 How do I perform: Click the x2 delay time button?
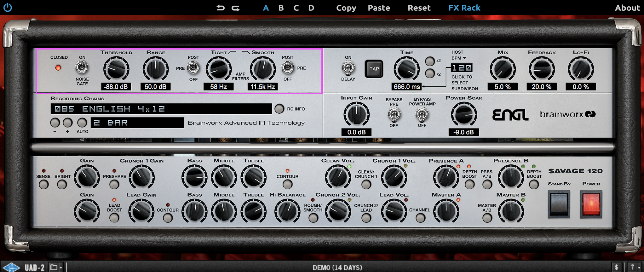430,61
